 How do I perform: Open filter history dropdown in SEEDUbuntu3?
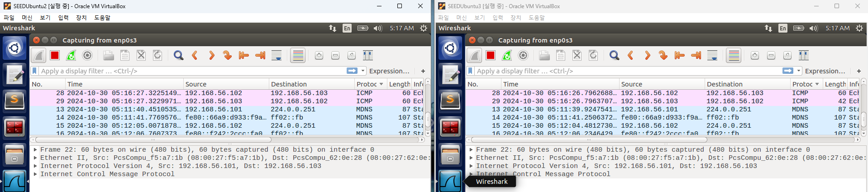point(799,71)
